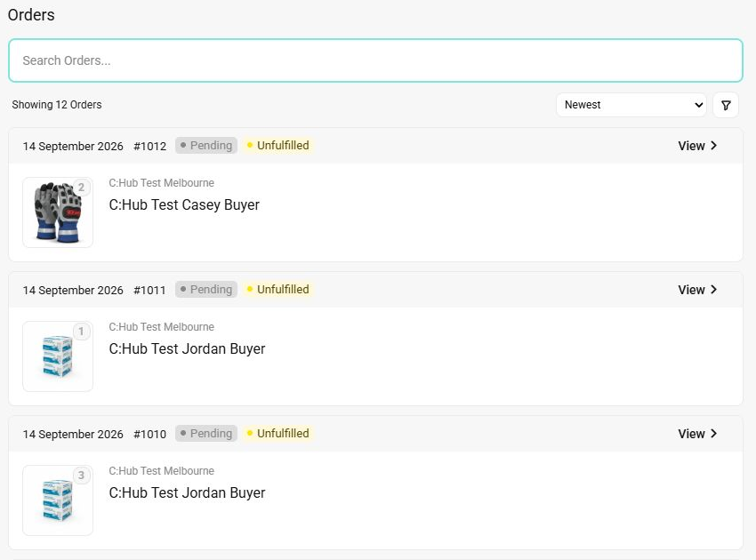Click the Orders page heading
This screenshot has height=560, width=756.
click(31, 15)
